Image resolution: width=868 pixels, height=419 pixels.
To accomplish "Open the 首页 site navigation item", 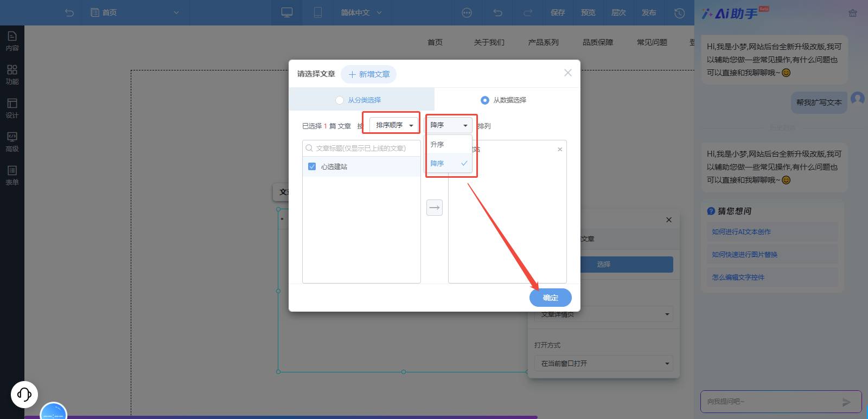I will (x=435, y=42).
